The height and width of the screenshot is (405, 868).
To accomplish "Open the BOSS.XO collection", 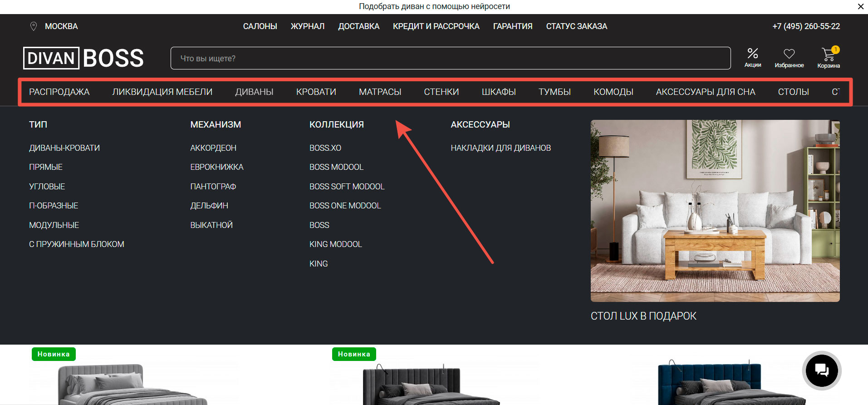I will pyautogui.click(x=325, y=148).
